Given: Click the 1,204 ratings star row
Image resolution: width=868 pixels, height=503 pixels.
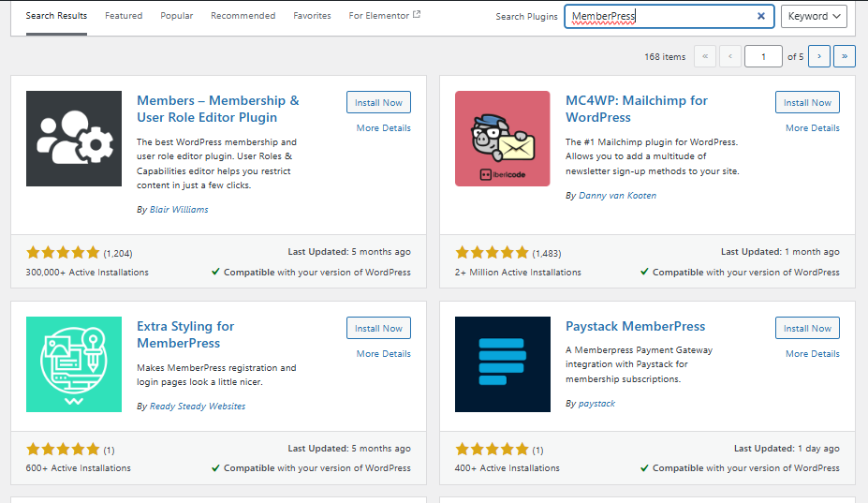Looking at the screenshot, I should tap(63, 253).
